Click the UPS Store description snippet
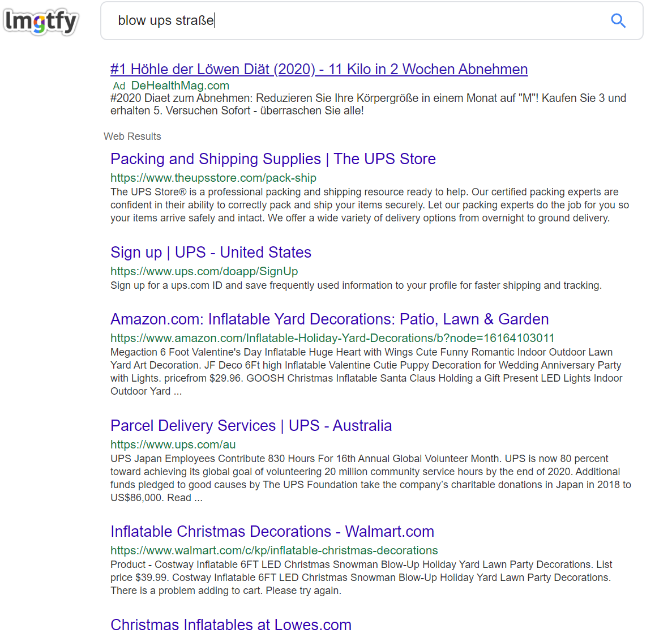This screenshot has height=637, width=672. pyautogui.click(x=370, y=205)
